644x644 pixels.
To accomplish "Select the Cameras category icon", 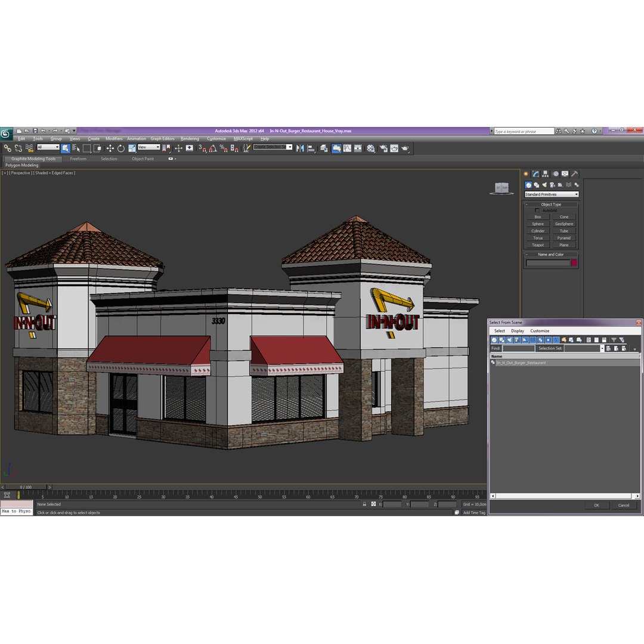I will 552,185.
